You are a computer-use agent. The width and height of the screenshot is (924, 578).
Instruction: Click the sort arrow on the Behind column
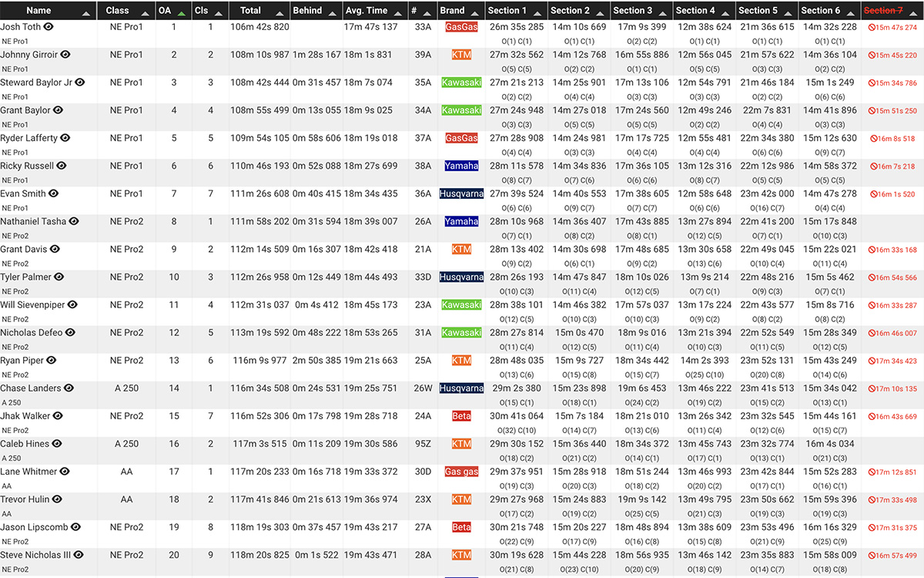(x=332, y=13)
